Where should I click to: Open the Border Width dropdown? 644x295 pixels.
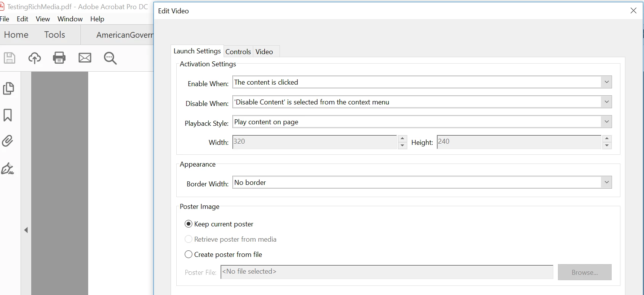click(606, 183)
